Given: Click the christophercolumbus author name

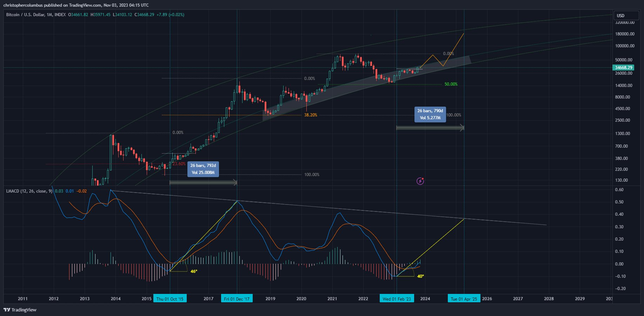Looking at the screenshot, I should (23, 5).
